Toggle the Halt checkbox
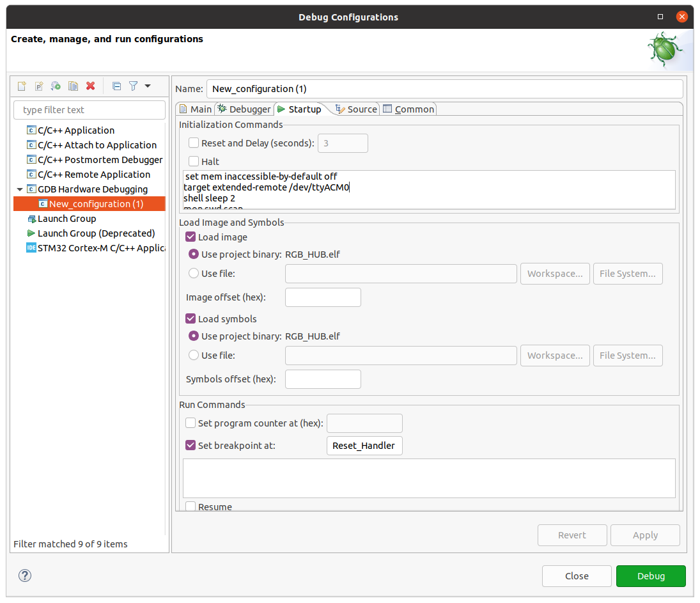The image size is (700, 603). click(194, 162)
